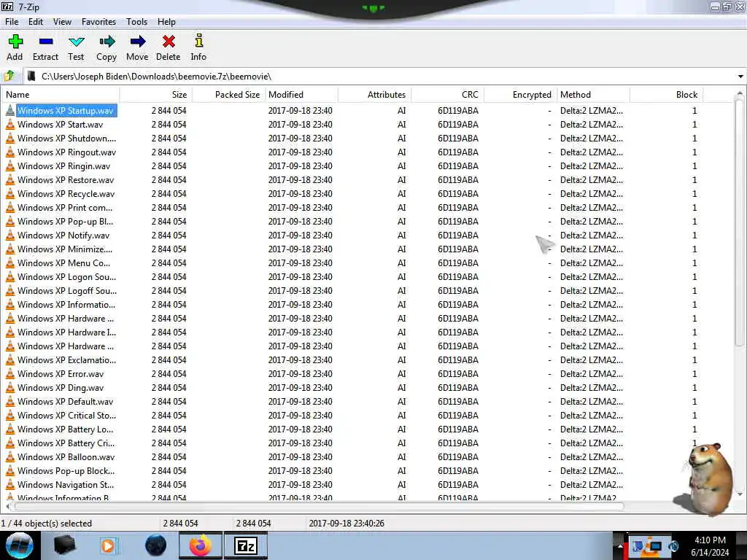Sort by the Attributes column header
The width and height of the screenshot is (747, 560).
click(x=374, y=95)
